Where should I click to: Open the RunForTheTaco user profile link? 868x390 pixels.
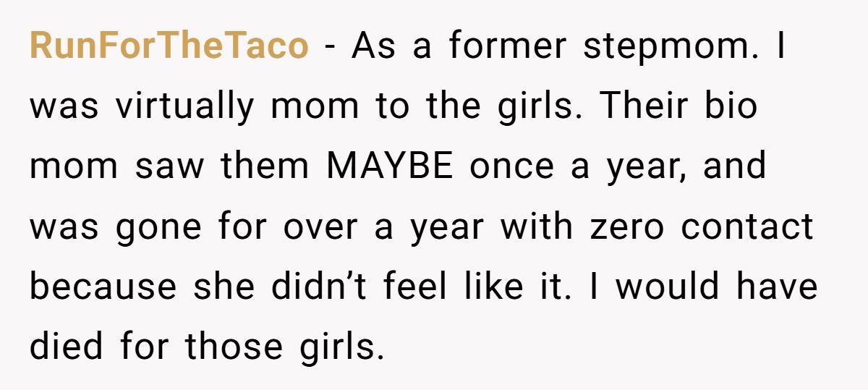(169, 47)
